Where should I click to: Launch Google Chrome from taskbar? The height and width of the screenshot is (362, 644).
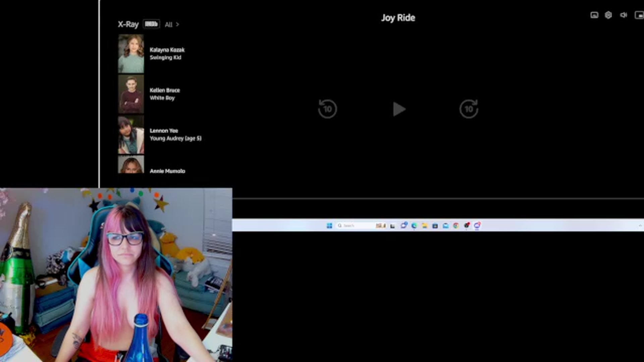456,226
